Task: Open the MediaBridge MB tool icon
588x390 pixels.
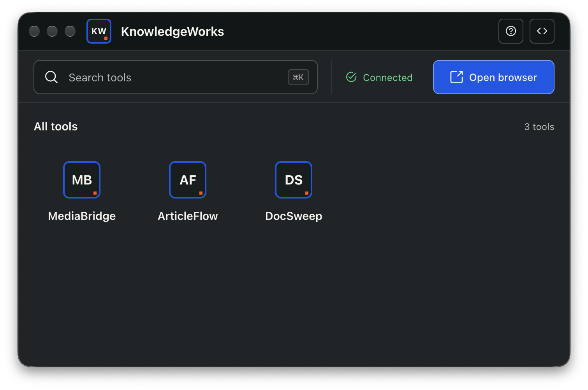Action: pos(82,180)
